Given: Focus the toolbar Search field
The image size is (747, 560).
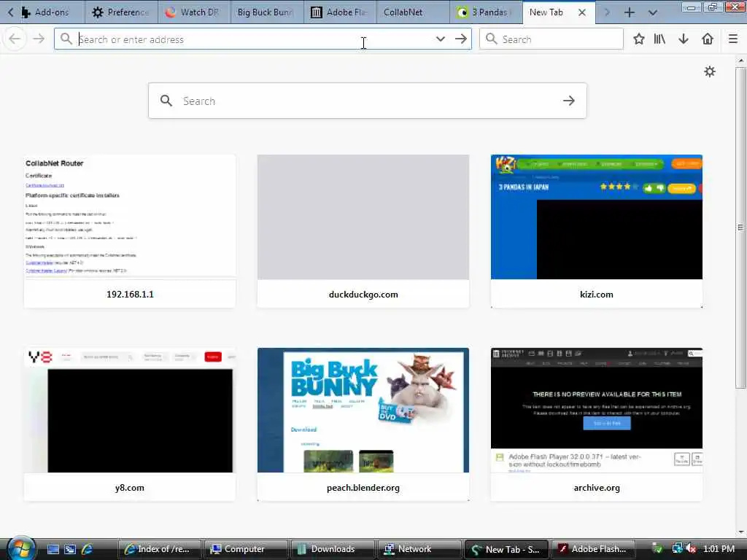Looking at the screenshot, I should pyautogui.click(x=551, y=39).
